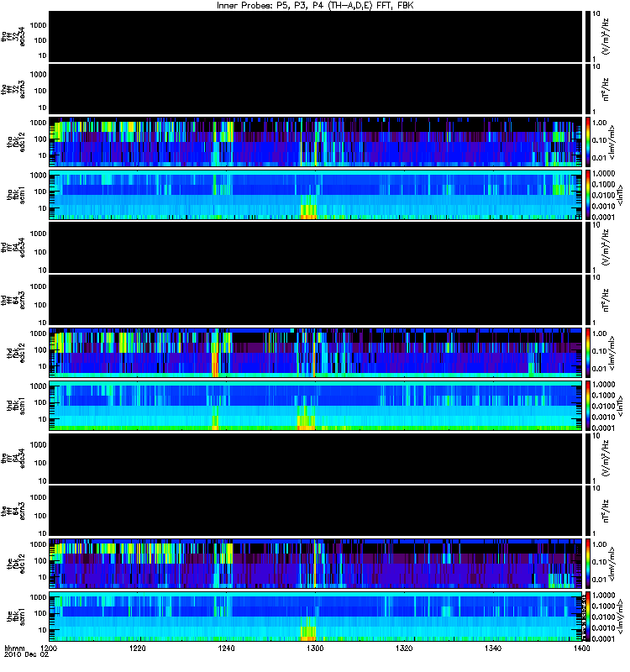Screen dimensions: 630x672
Task: Select the 1200 time axis label
Action: click(48, 648)
